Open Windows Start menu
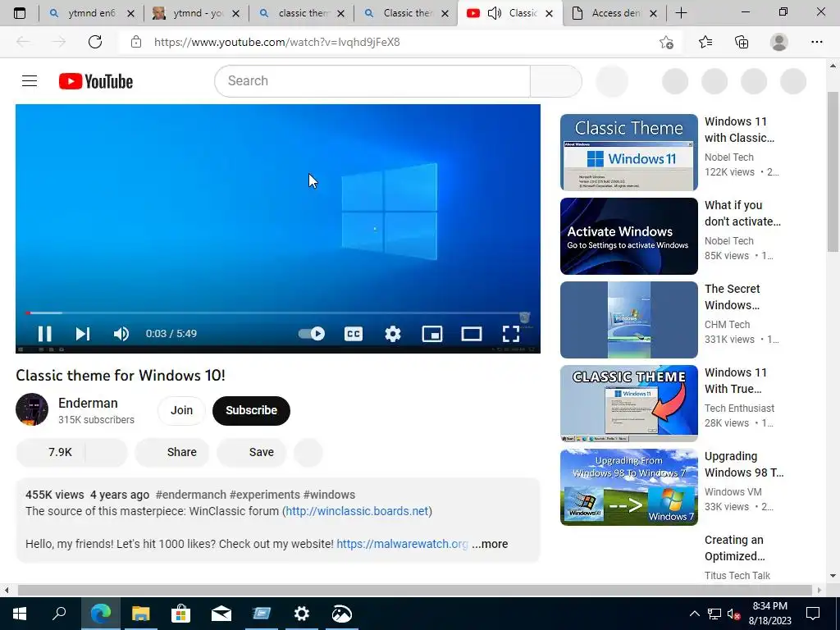The height and width of the screenshot is (630, 840). pos(20,614)
